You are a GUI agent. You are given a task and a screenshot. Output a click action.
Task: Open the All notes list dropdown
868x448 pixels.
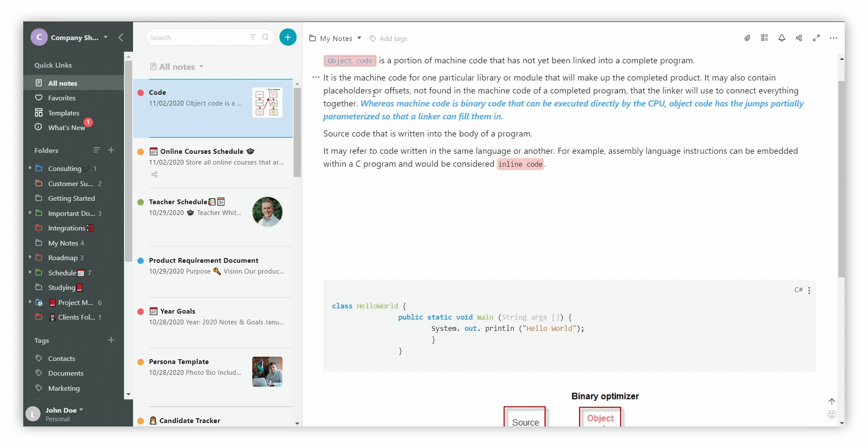(201, 66)
